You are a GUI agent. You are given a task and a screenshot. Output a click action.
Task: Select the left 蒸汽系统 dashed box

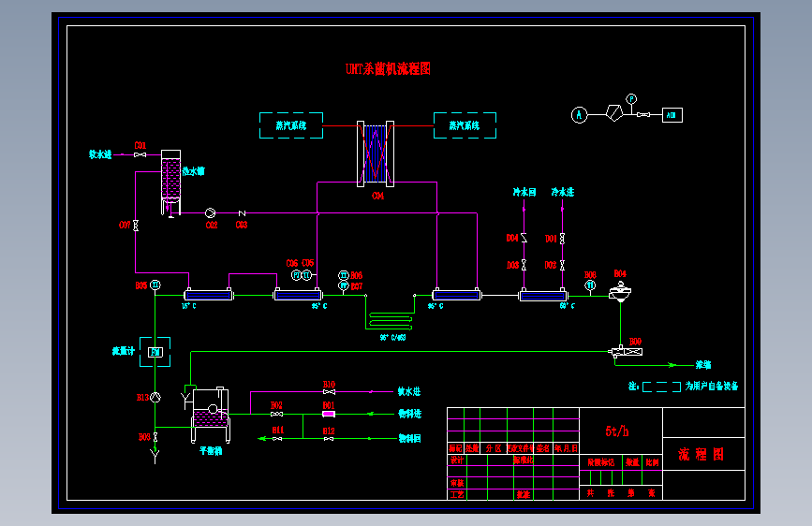[x=291, y=125]
